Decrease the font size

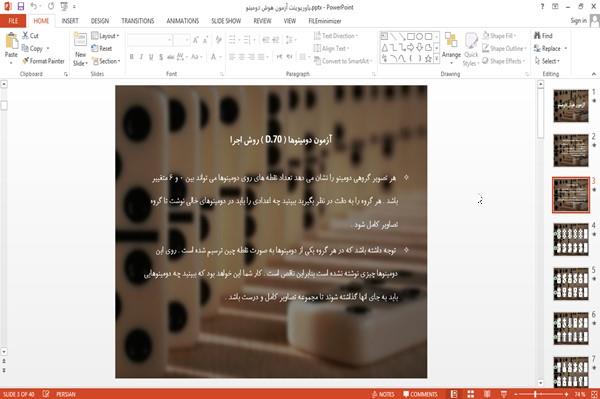pos(206,40)
